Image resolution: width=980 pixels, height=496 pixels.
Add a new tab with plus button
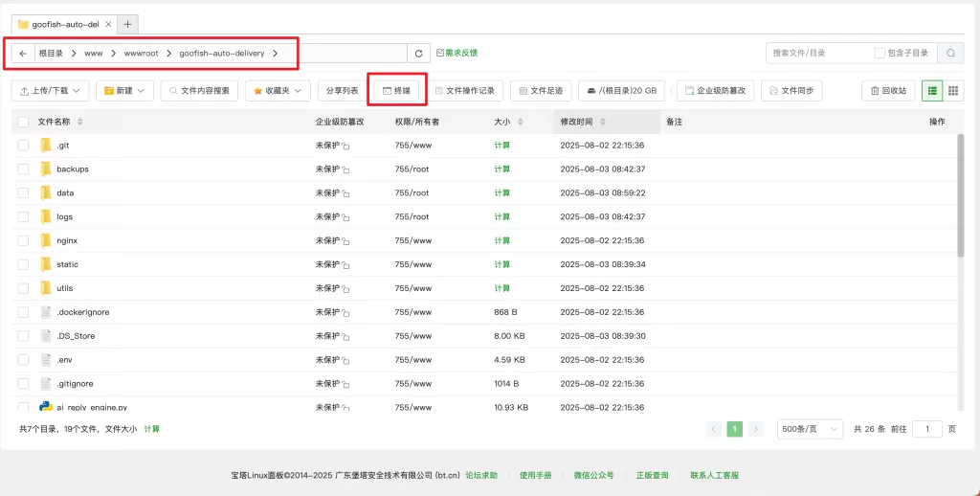128,24
